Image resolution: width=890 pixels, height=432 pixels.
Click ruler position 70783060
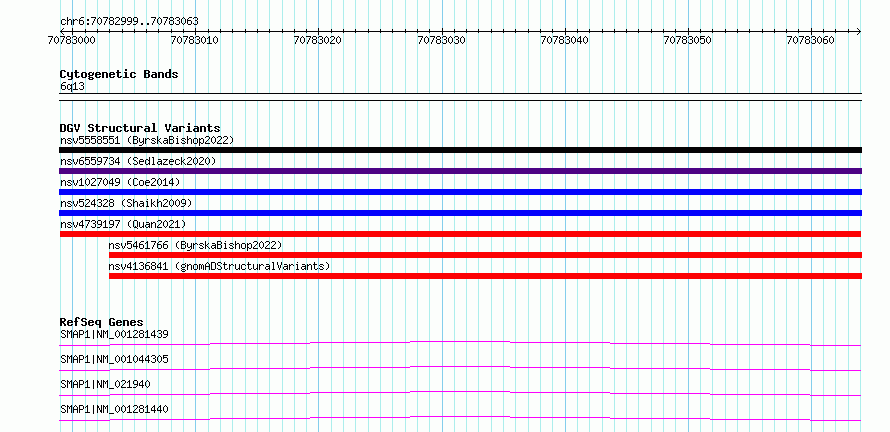(x=811, y=41)
